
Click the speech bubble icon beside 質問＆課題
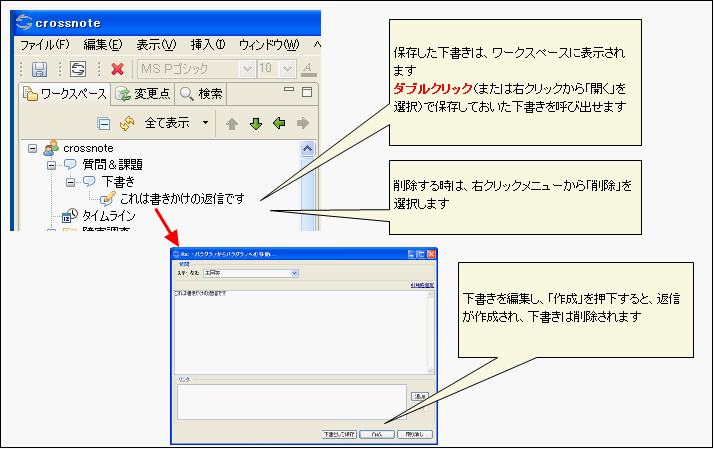[70, 164]
